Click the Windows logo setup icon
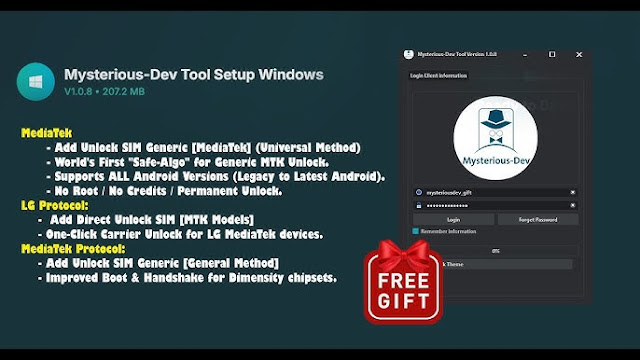This screenshot has width=640, height=360. click(x=36, y=82)
